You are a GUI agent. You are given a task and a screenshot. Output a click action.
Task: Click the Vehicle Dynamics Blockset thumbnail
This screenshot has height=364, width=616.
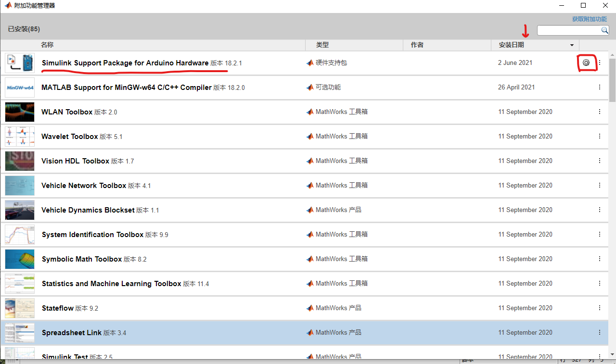pos(19,210)
